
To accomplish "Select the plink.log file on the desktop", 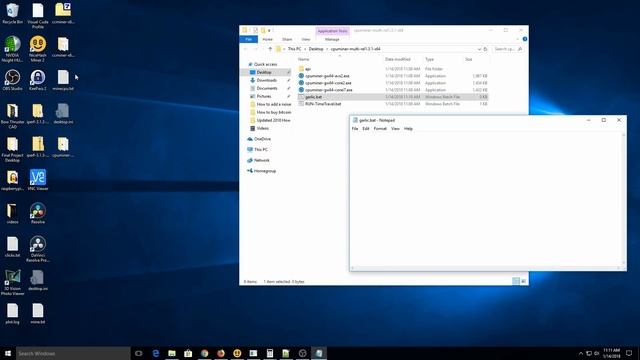I will tap(12, 313).
